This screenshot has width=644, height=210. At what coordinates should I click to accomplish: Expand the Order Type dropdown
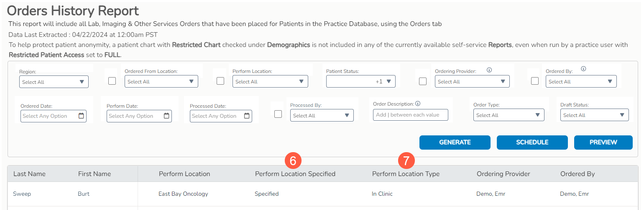pos(509,115)
